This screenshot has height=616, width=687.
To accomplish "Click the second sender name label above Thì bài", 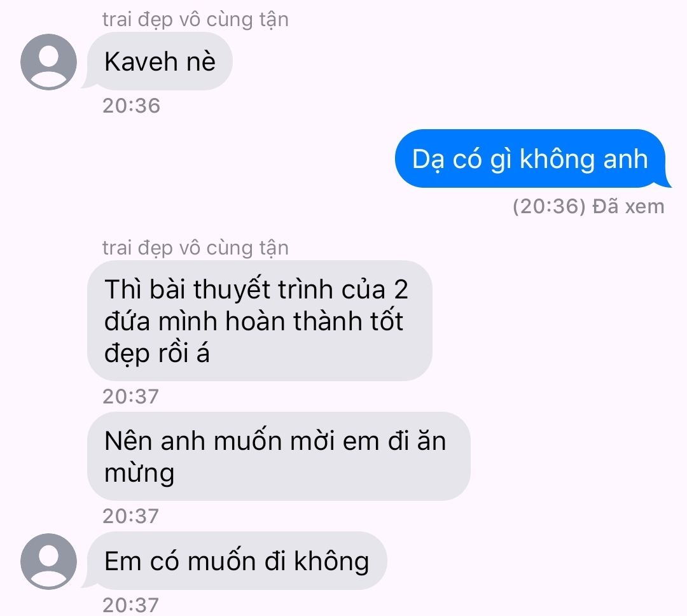I will click(195, 248).
